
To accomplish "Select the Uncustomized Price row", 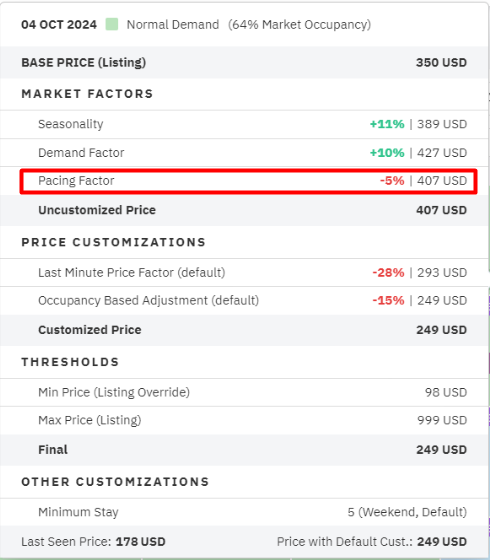I will click(244, 210).
